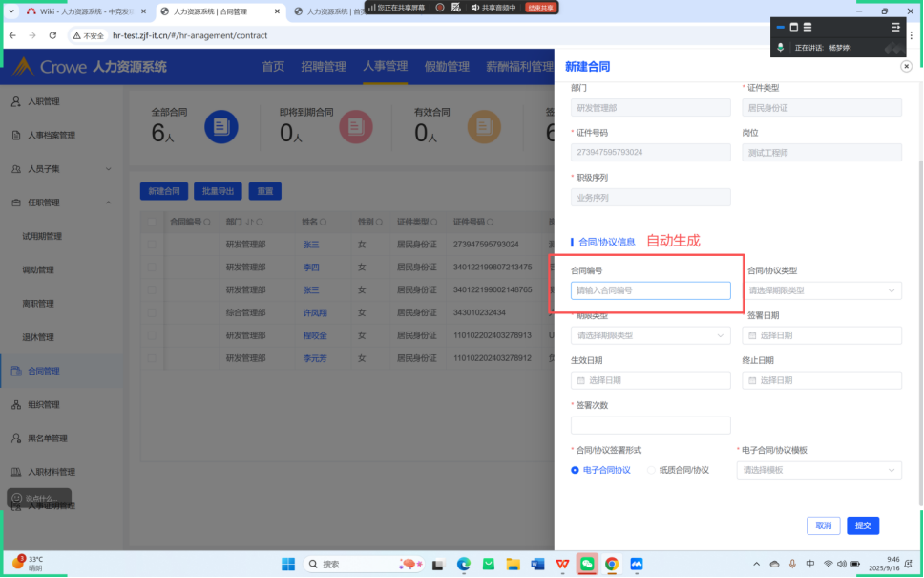This screenshot has width=924, height=578.
Task: Collapse the 任职管理 sidebar group
Action: coord(107,203)
